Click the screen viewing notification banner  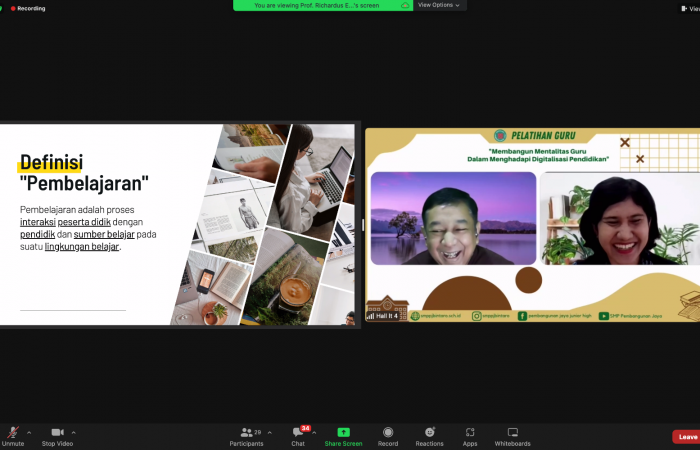323,5
